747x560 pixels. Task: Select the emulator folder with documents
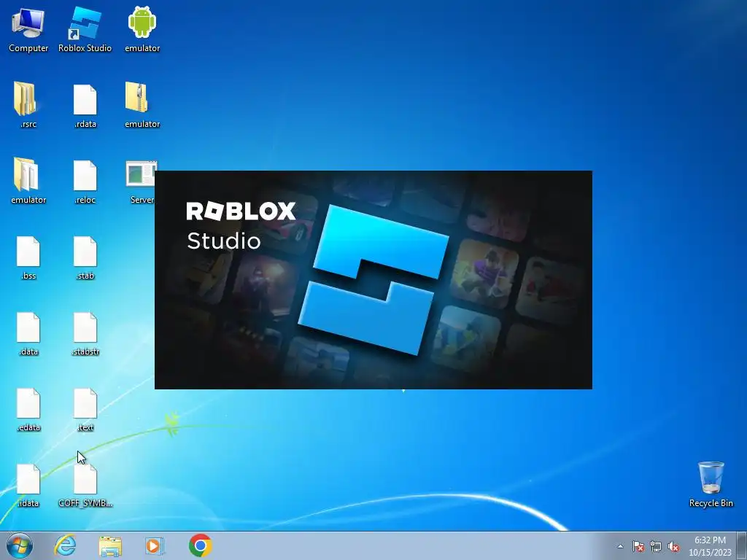point(28,181)
